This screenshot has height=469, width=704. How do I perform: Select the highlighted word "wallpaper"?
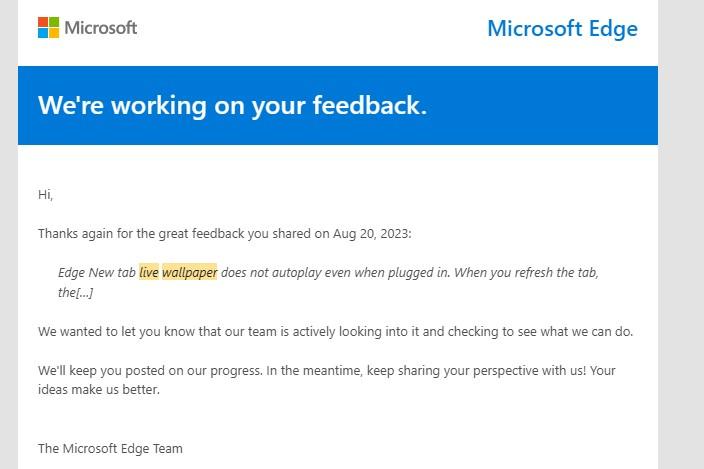(189, 272)
